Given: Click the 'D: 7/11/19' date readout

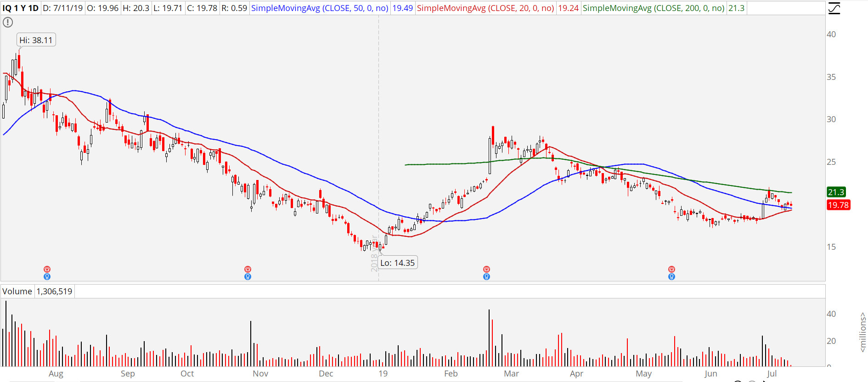Looking at the screenshot, I should point(62,8).
